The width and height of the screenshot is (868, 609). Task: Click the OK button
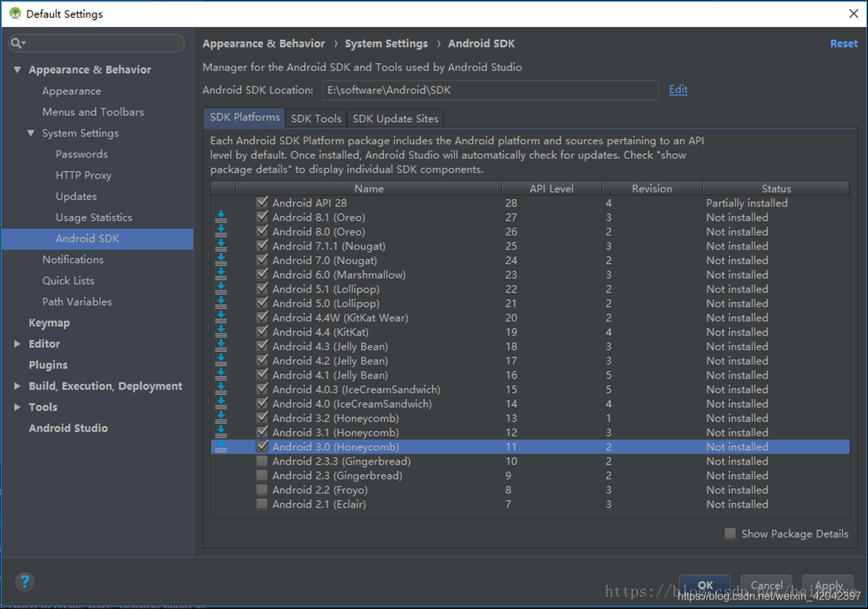[x=705, y=585]
